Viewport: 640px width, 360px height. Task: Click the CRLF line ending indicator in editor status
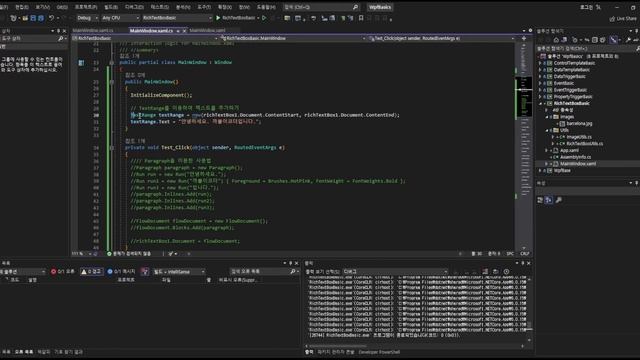point(524,253)
